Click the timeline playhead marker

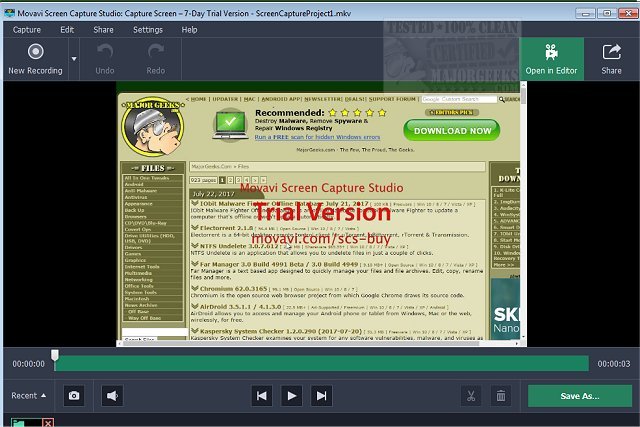click(x=55, y=355)
